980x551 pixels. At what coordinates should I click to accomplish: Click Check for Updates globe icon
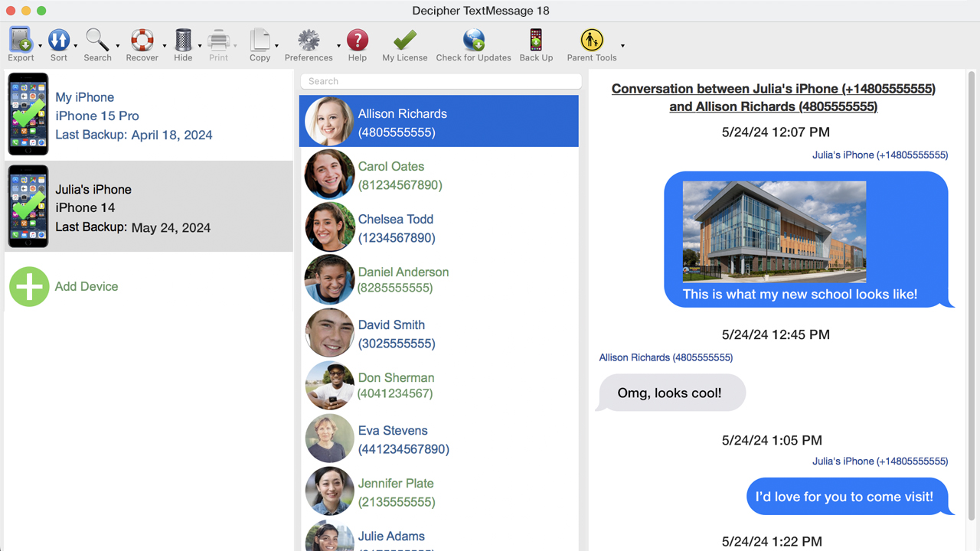[x=473, y=41]
